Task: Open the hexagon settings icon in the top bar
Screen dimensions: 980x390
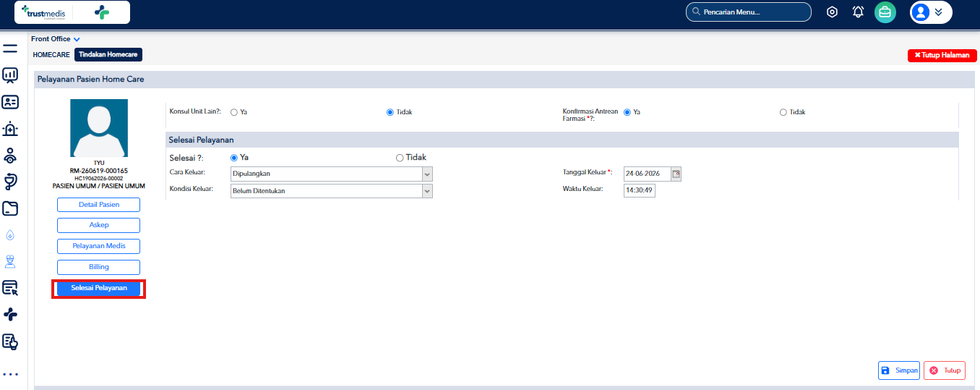Action: [832, 12]
